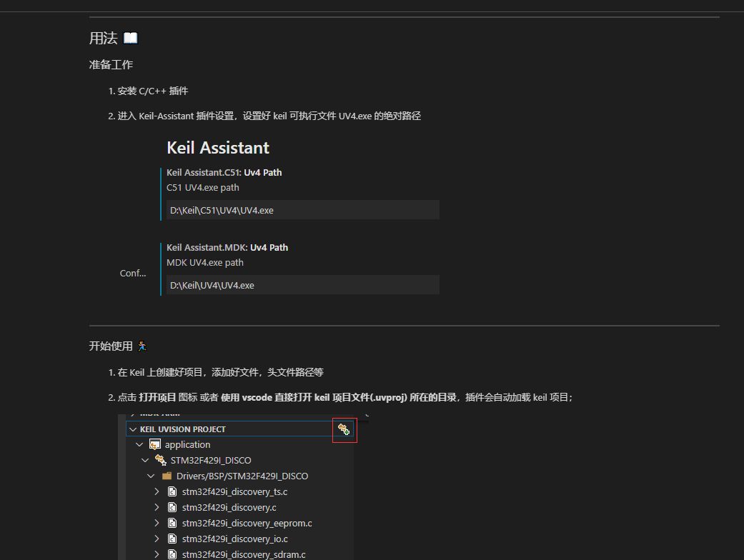Click the open project icon beside KEIL UVISION PROJECT
The height and width of the screenshot is (560, 744).
(x=344, y=429)
